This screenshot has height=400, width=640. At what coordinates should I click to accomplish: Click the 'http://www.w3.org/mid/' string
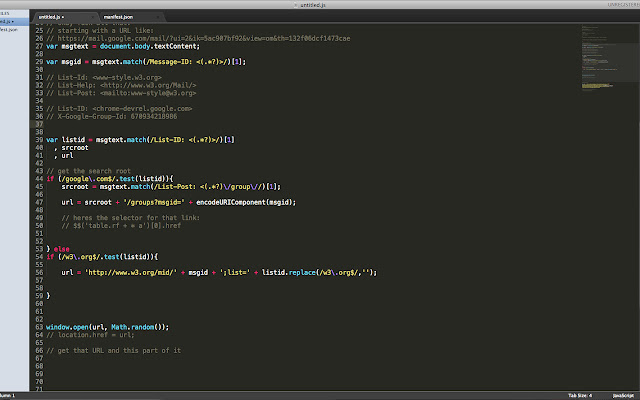coord(131,273)
